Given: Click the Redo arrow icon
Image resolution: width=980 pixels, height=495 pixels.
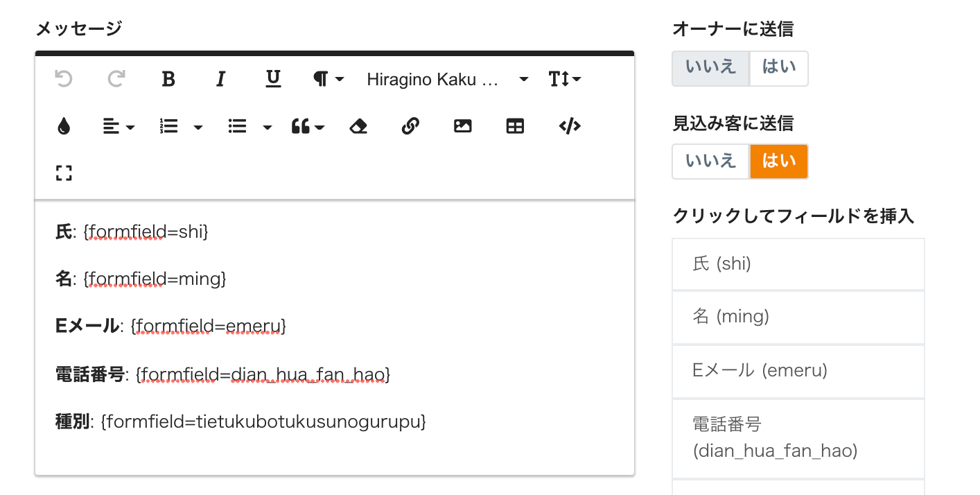Looking at the screenshot, I should tap(116, 80).
